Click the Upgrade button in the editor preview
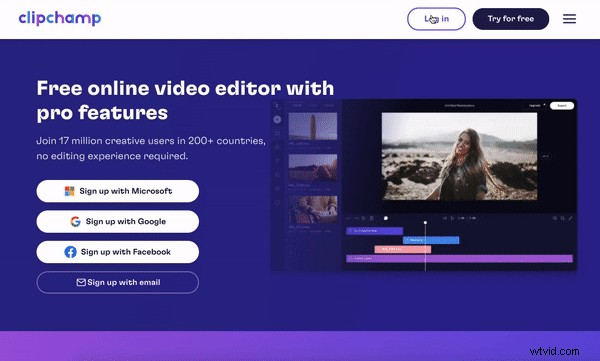This screenshot has height=361, width=600. coord(535,105)
